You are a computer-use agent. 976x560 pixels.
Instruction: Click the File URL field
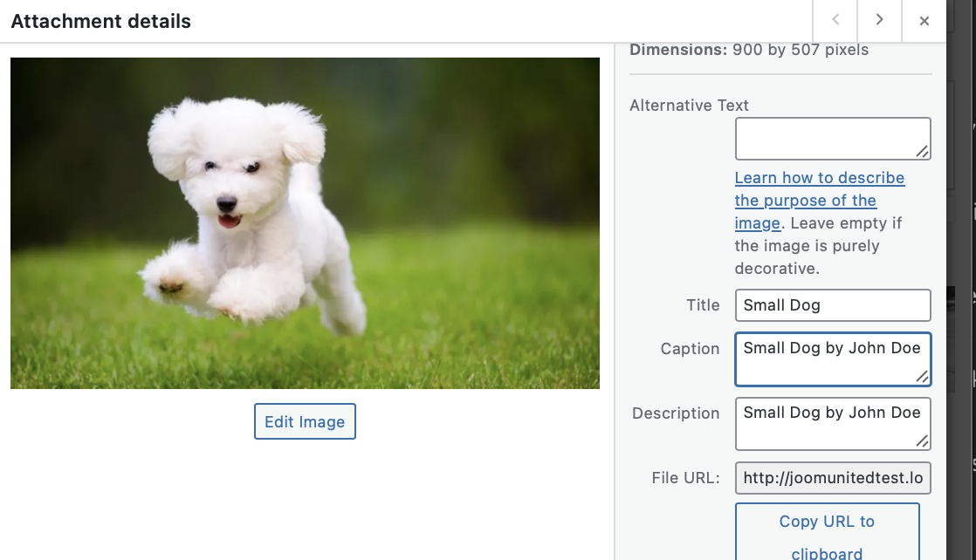[832, 478]
